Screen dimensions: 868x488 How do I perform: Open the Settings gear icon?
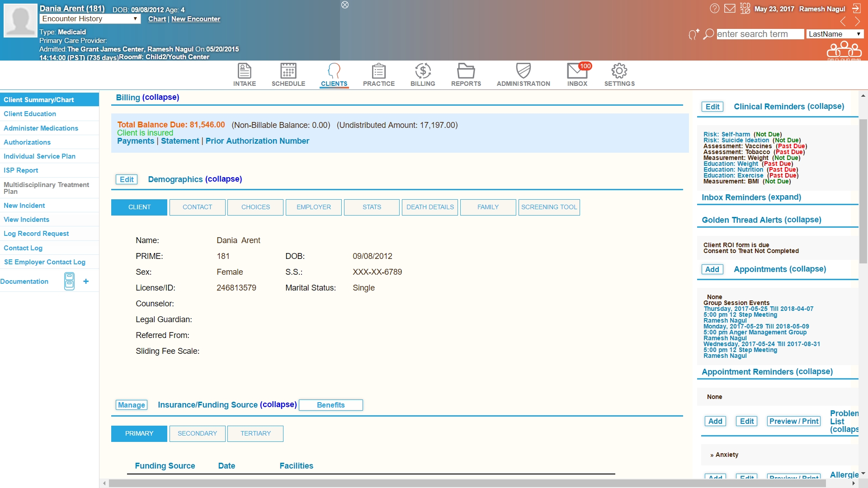coord(619,71)
